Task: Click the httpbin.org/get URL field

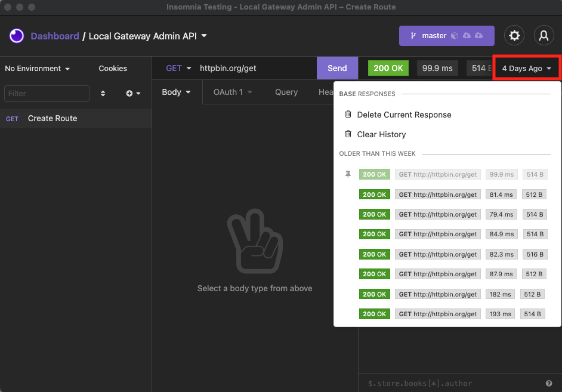Action: (257, 68)
